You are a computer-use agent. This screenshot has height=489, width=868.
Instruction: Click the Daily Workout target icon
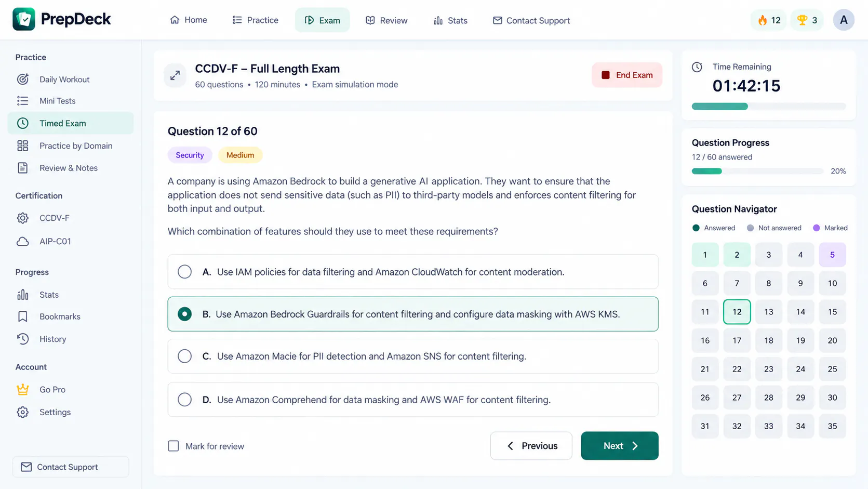click(23, 80)
